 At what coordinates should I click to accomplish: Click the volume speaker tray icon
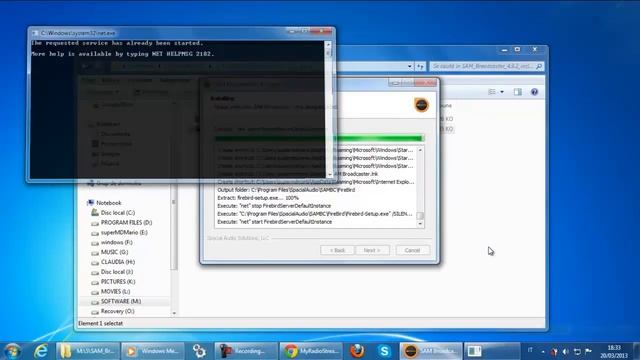[x=566, y=351]
